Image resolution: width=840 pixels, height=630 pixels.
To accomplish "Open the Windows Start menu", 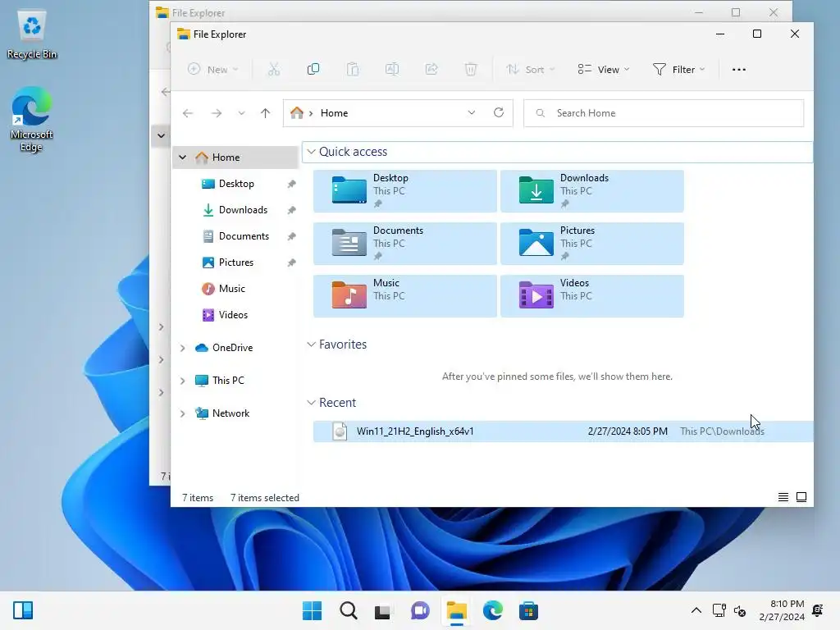I will pos(312,610).
